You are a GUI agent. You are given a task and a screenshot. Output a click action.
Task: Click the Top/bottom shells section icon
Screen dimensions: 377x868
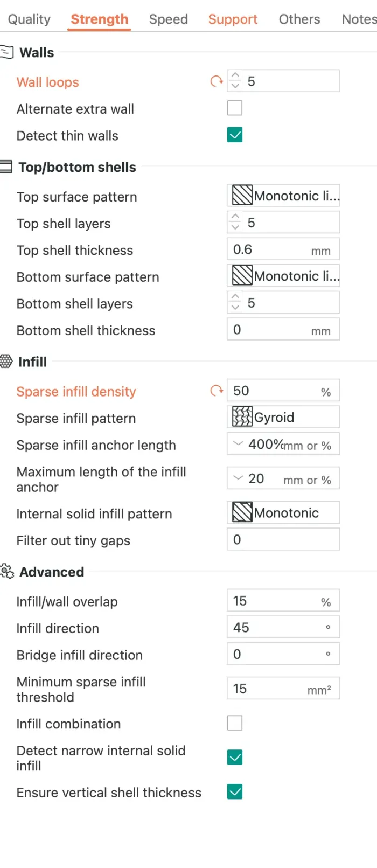(6, 167)
